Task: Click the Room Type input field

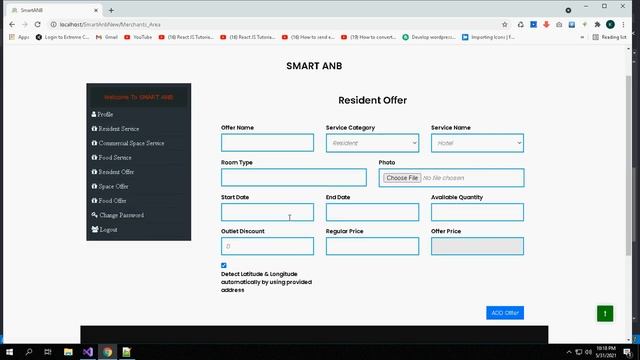Action: click(294, 178)
